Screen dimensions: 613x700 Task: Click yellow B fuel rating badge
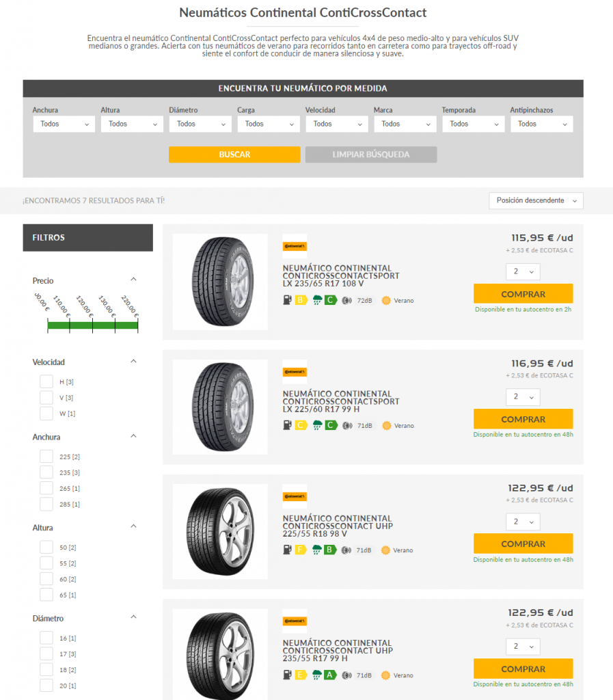click(301, 300)
